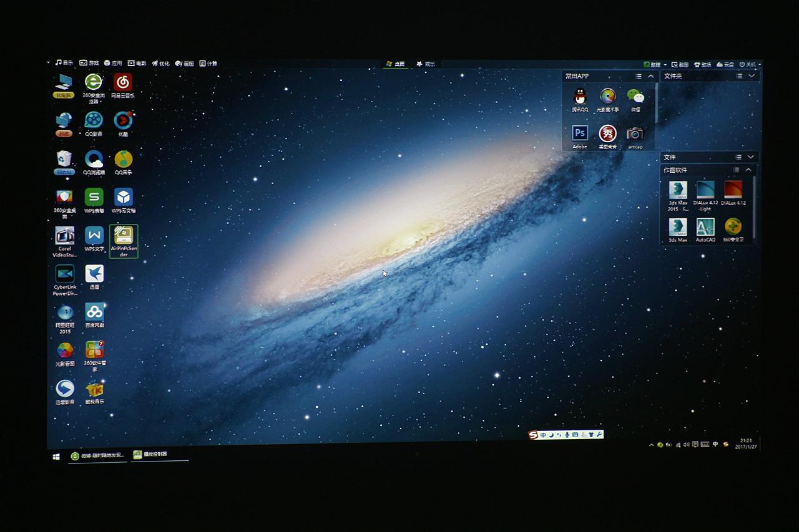Select the AirPinPcSender desktop icon
799x532 pixels.
click(x=124, y=241)
